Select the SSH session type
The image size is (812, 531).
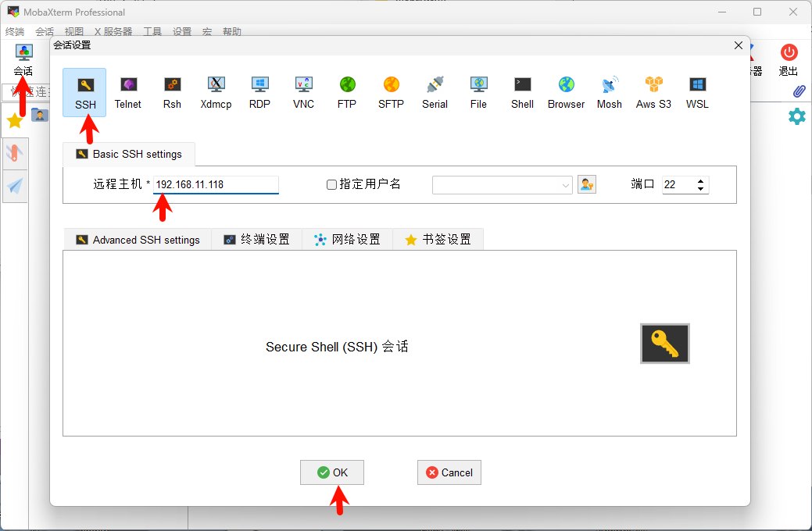tap(85, 93)
